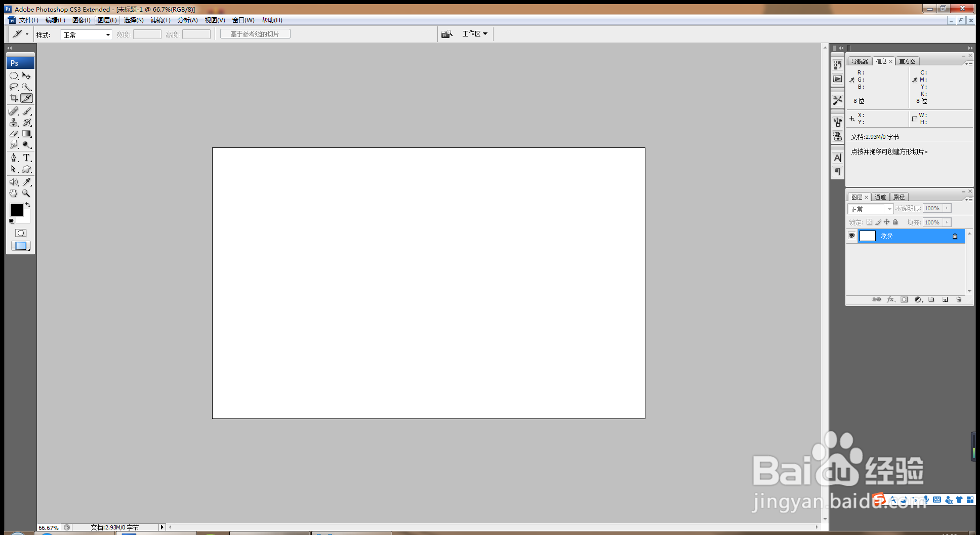
Task: Open the 工作区 workspace dropdown
Action: click(x=475, y=34)
